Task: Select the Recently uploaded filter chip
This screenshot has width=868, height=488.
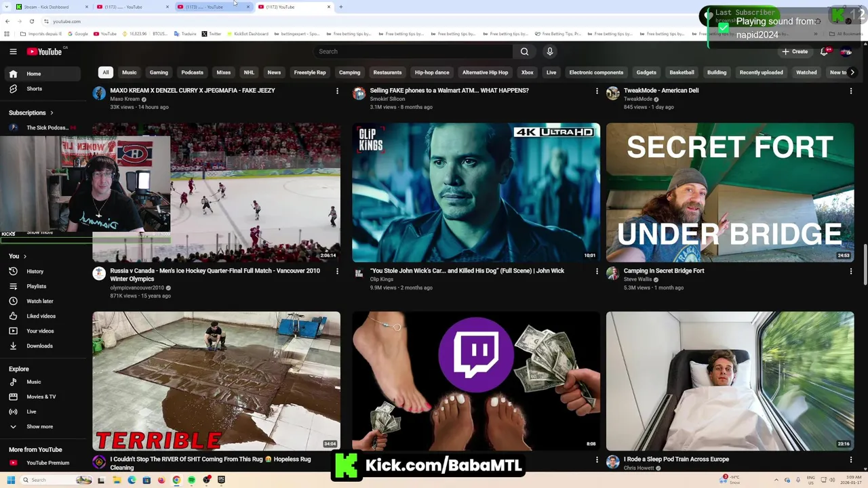Action: pyautogui.click(x=761, y=73)
